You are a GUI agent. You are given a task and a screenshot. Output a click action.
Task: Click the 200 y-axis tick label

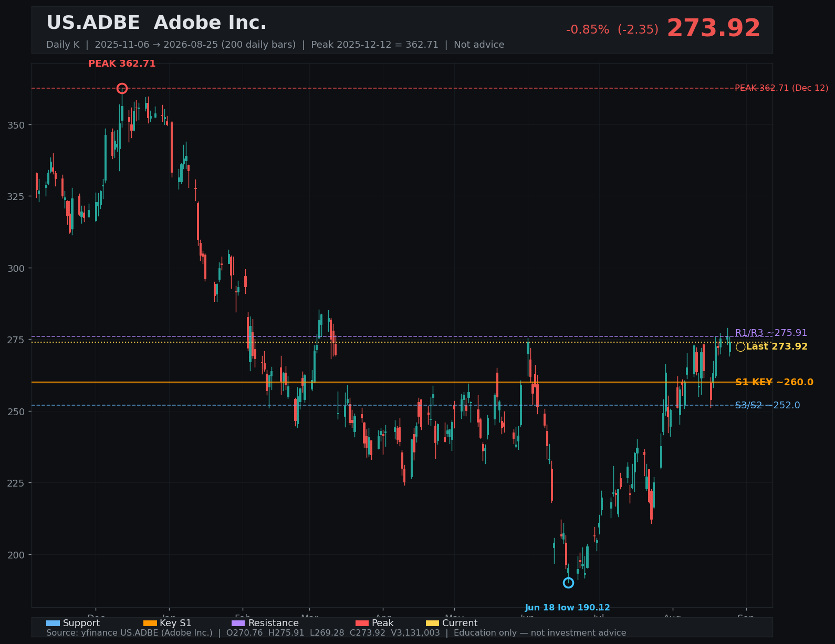tap(16, 555)
